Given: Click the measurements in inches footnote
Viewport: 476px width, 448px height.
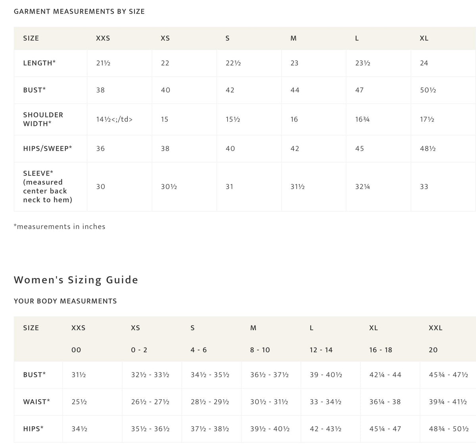Looking at the screenshot, I should point(59,227).
